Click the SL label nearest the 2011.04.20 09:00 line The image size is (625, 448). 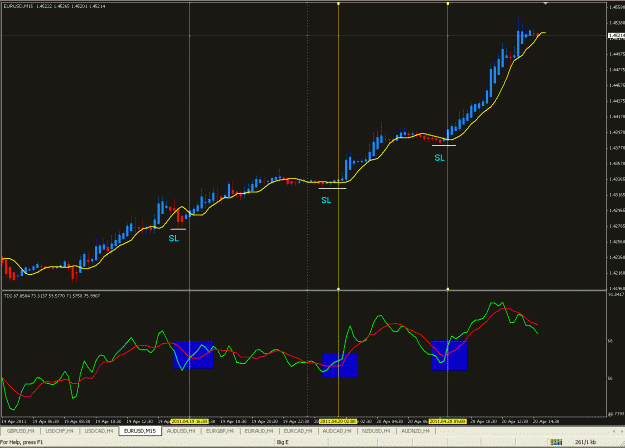pos(439,158)
